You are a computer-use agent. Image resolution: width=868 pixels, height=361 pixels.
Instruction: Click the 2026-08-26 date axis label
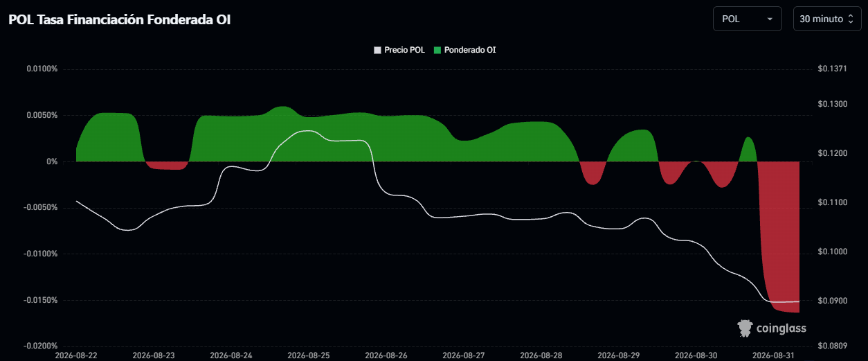click(386, 355)
